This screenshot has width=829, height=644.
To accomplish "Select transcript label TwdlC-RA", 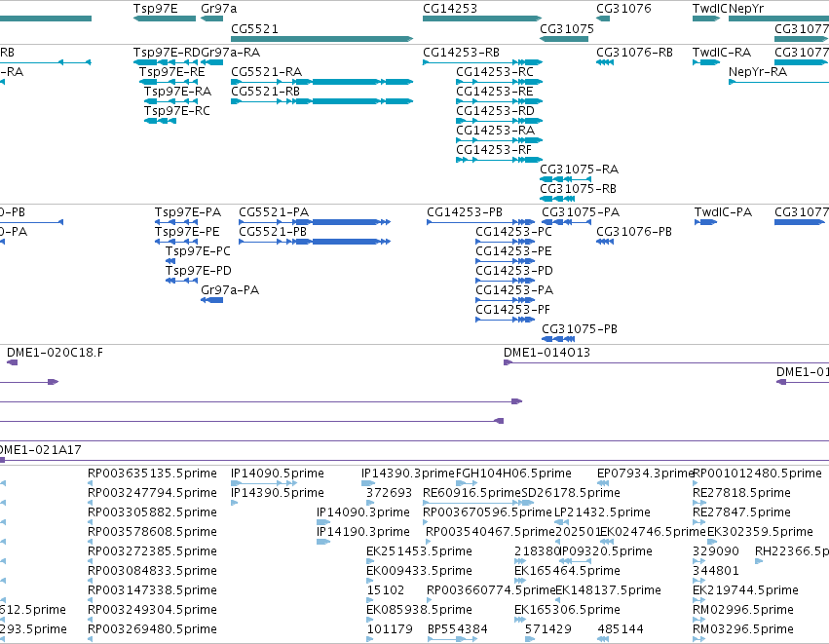I will tap(722, 53).
